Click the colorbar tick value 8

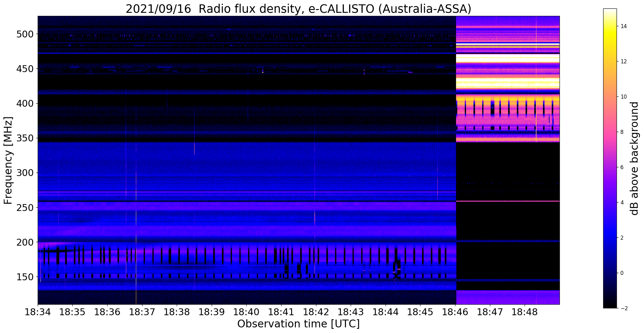[x=622, y=132]
